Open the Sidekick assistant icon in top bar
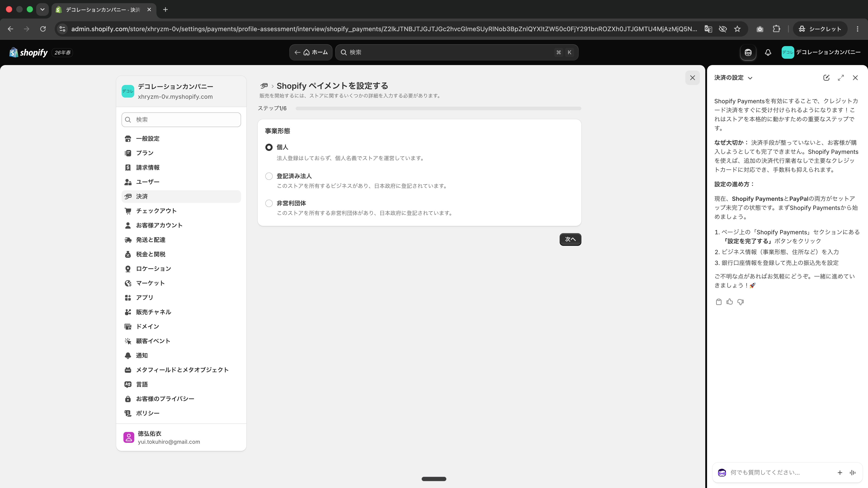 coord(748,52)
